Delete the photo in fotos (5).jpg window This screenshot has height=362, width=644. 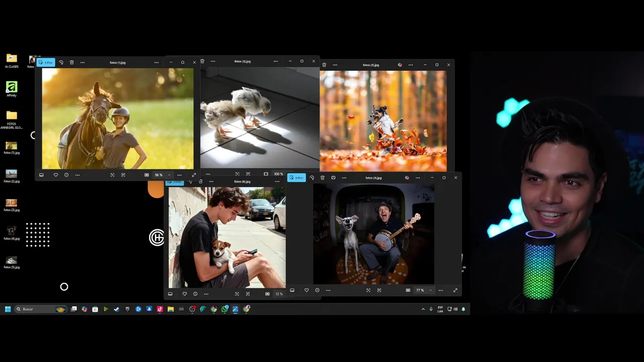coord(202,61)
